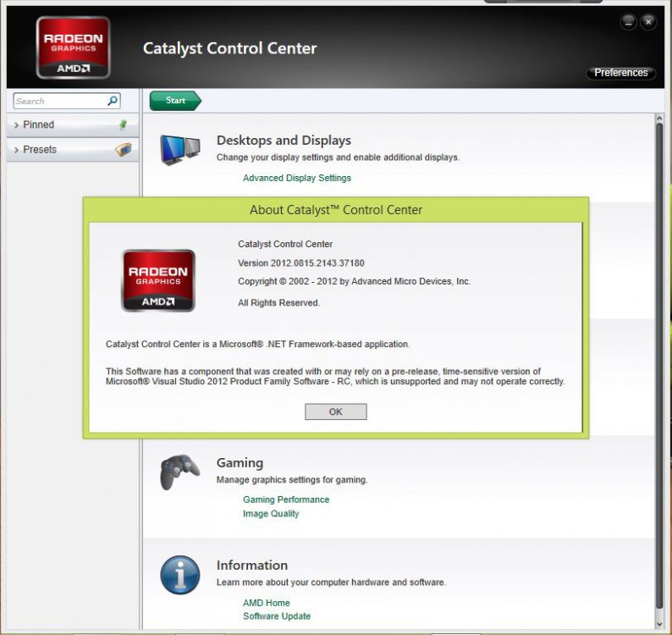Go to Image Quality settings
The image size is (672, 635).
(x=271, y=514)
